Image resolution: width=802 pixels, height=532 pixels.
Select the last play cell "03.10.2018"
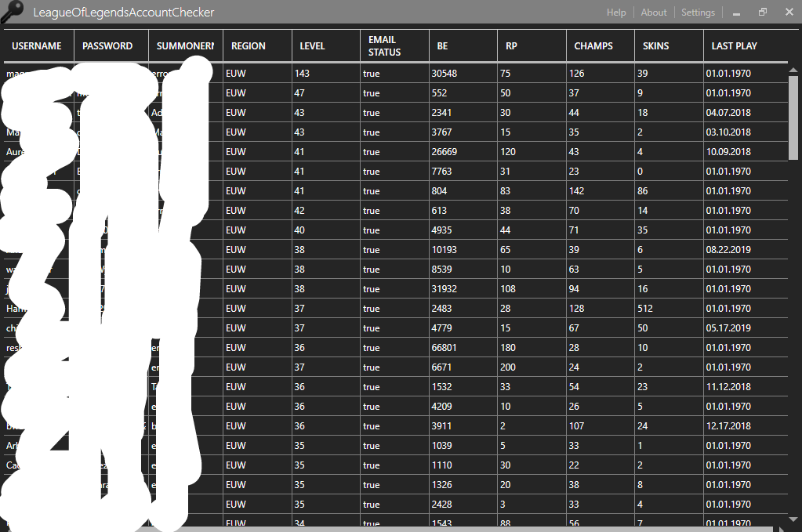pyautogui.click(x=746, y=132)
